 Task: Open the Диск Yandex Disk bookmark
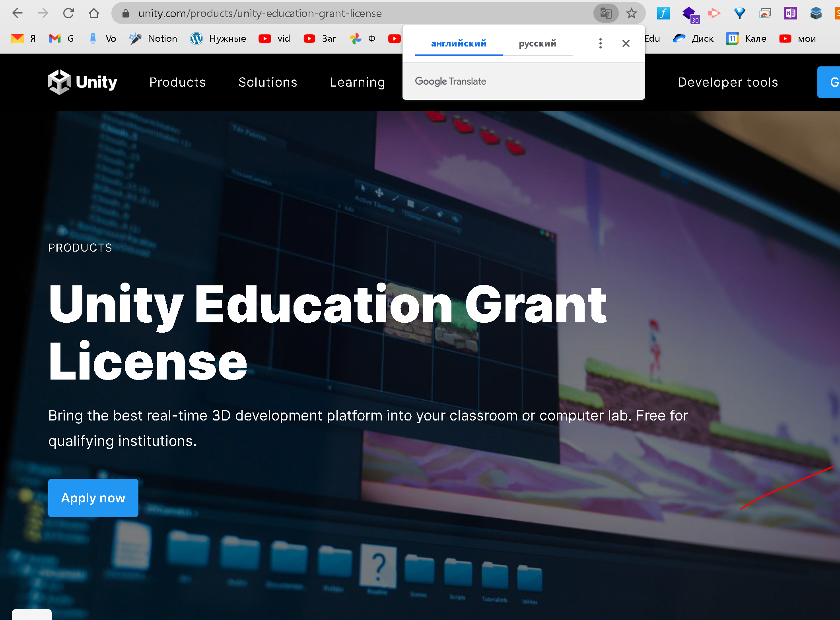pos(693,39)
